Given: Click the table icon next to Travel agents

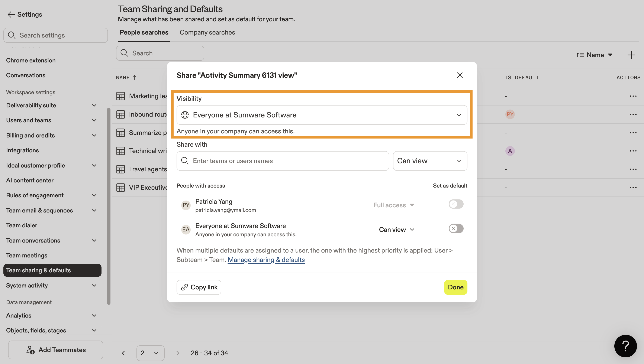Looking at the screenshot, I should click(120, 169).
